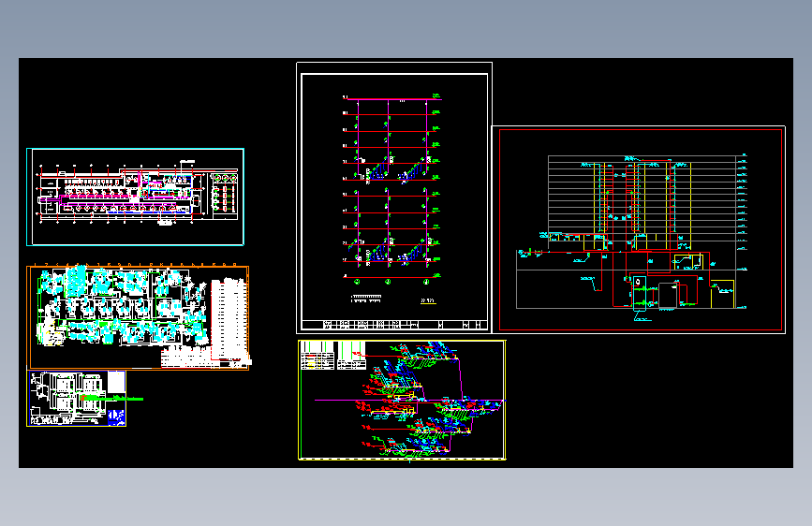
Task: Click the tall white schedule table in the orange sheet
Action: (x=229, y=319)
